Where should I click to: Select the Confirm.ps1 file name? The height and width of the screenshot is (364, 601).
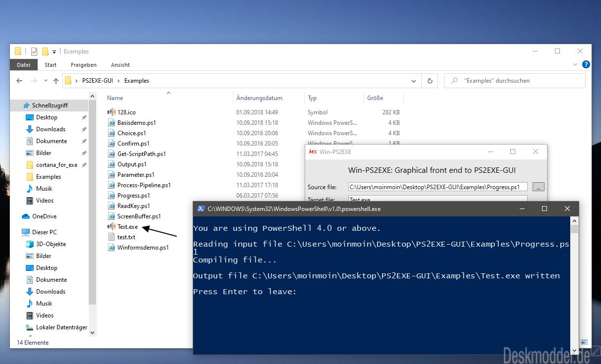pos(133,144)
